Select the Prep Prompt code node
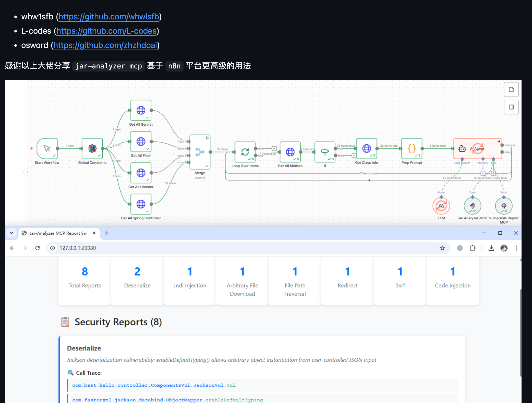 (x=412, y=148)
